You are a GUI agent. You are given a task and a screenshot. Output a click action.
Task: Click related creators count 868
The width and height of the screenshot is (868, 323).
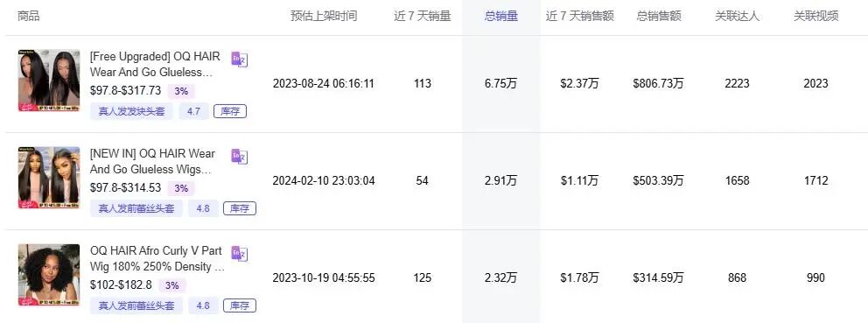click(737, 277)
